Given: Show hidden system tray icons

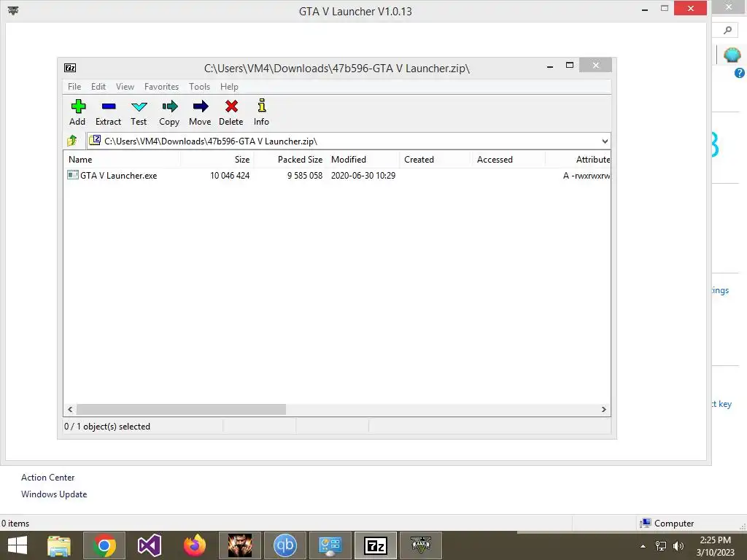Looking at the screenshot, I should click(643, 546).
